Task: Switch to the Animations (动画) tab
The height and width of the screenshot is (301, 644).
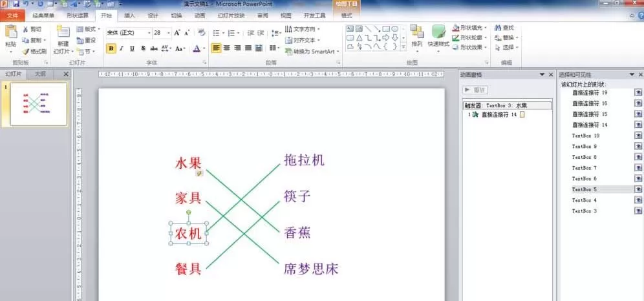Action: (x=200, y=16)
